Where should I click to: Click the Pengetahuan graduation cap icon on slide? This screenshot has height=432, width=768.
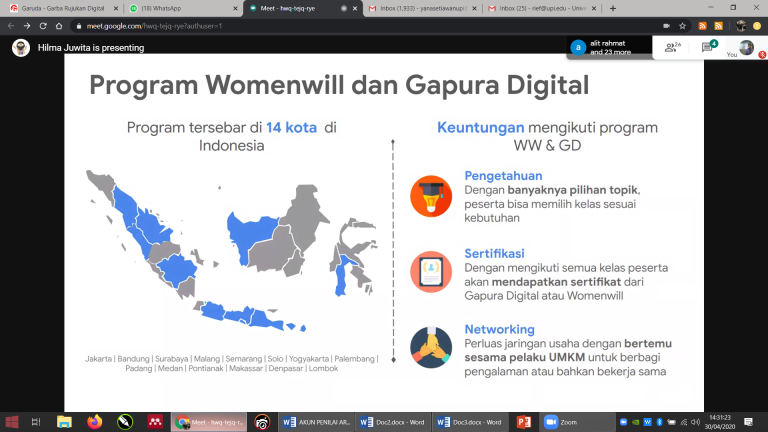pos(431,196)
